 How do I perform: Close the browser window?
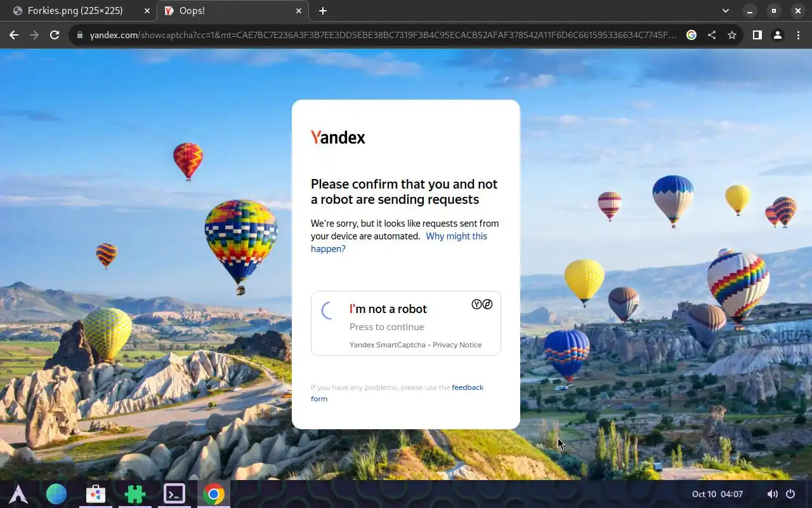click(x=798, y=11)
